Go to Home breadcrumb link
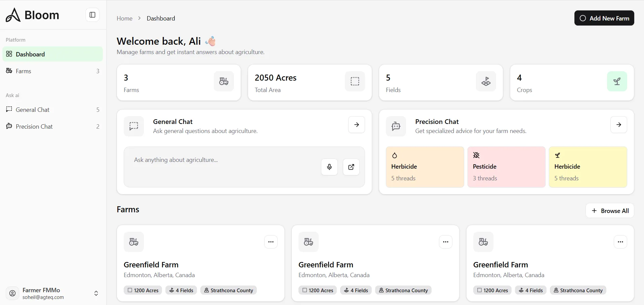The height and width of the screenshot is (305, 644). tap(124, 18)
